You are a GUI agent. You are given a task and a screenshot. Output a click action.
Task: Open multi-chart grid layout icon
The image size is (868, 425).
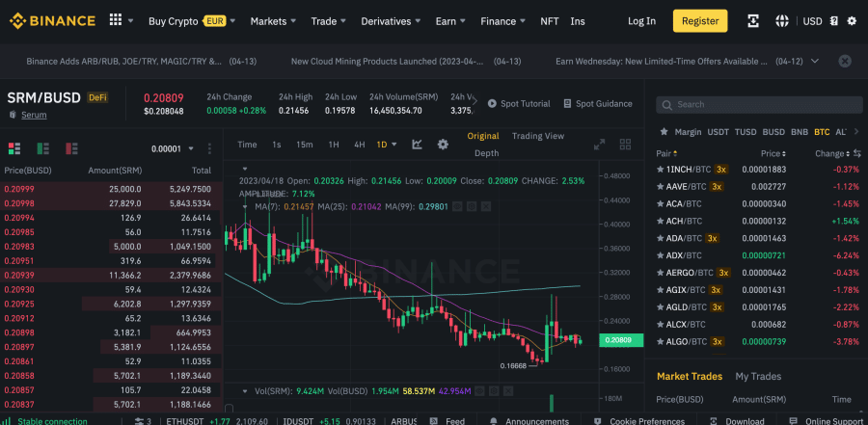[626, 145]
